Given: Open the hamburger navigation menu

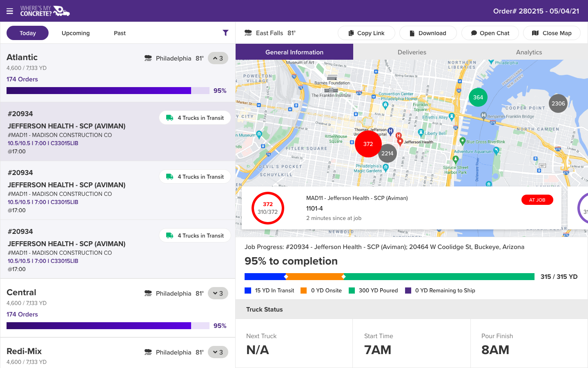Looking at the screenshot, I should (10, 11).
